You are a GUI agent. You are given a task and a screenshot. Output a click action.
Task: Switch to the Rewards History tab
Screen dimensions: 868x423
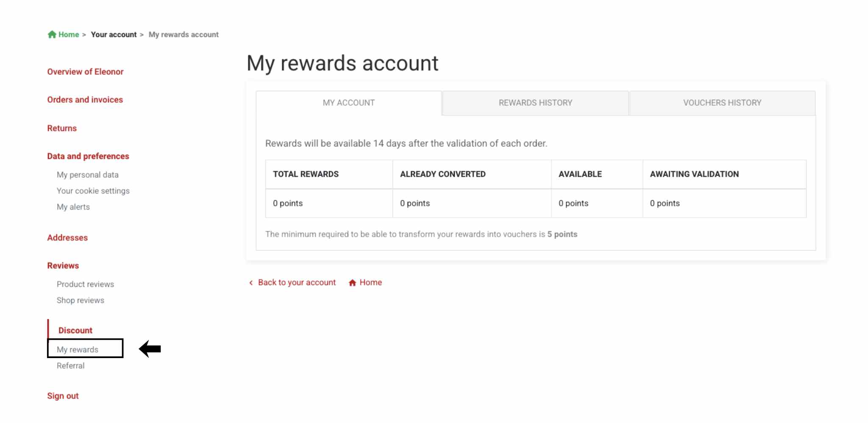coord(535,103)
